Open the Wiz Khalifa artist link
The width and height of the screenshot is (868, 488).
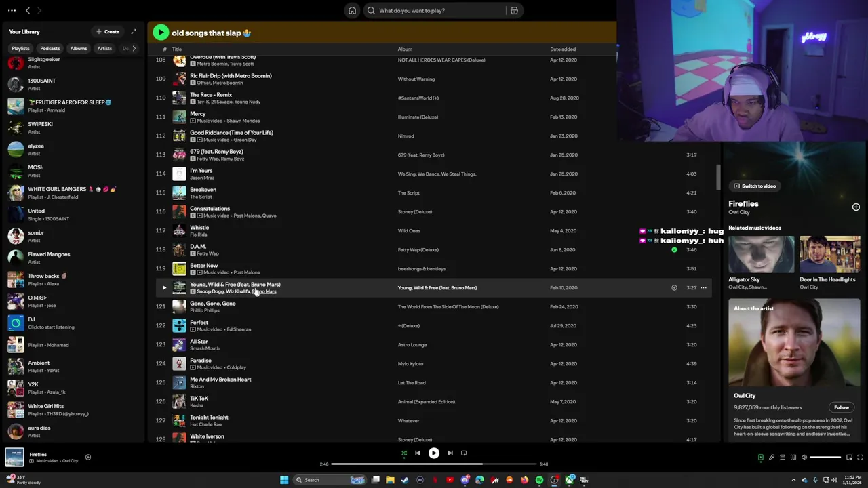238,291
